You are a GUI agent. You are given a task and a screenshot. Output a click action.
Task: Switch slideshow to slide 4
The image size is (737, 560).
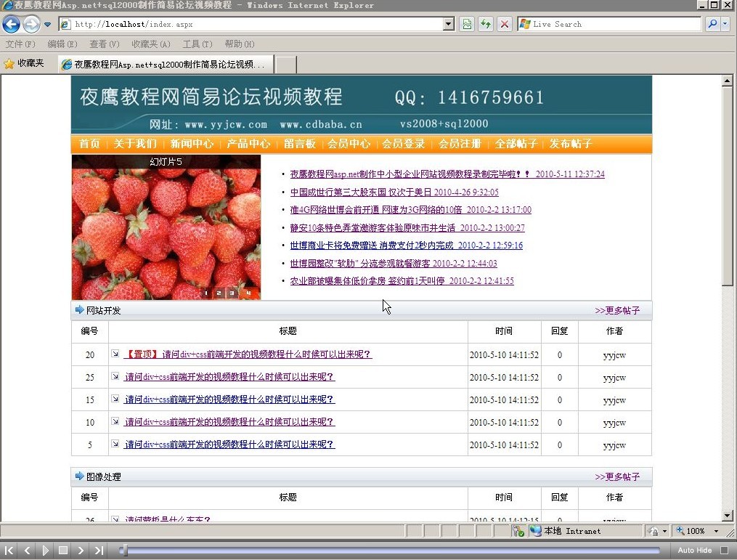click(248, 293)
